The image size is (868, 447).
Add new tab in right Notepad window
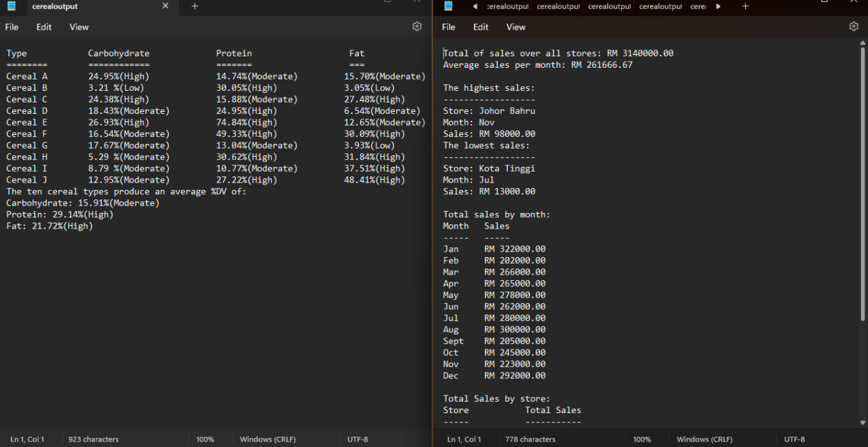745,6
